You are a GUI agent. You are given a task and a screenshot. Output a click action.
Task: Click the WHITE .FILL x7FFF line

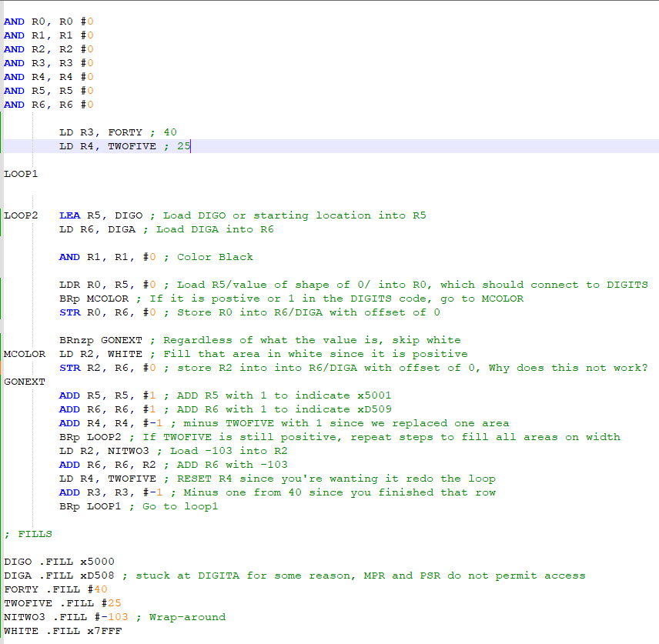(62, 630)
